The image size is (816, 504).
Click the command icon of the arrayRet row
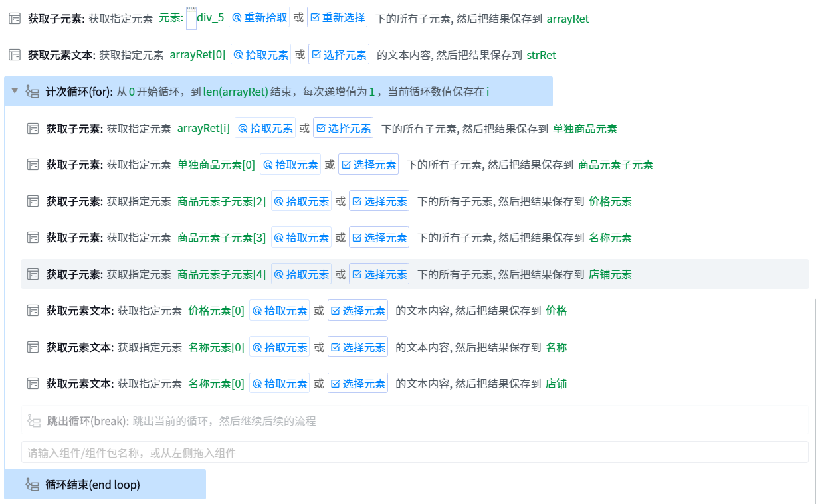pyautogui.click(x=14, y=19)
